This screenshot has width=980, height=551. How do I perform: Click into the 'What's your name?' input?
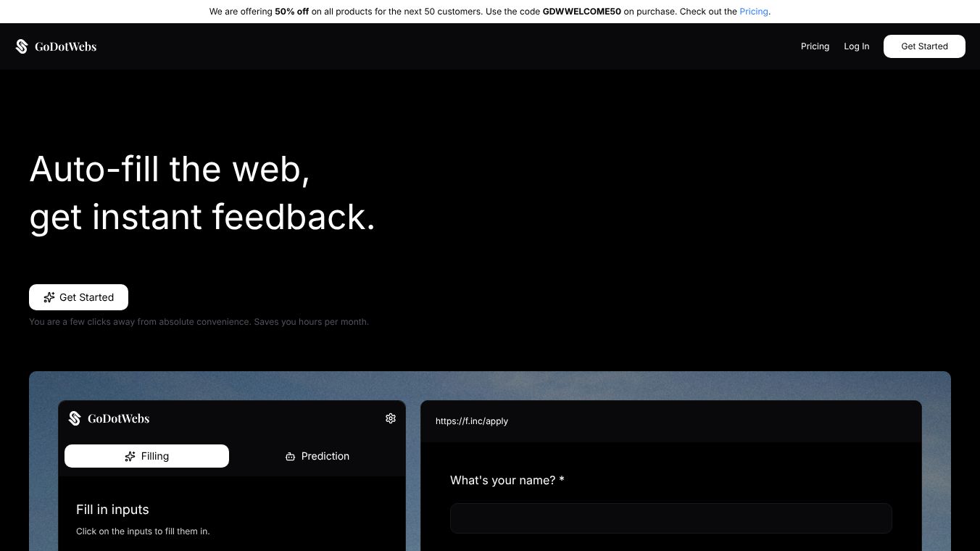coord(670,518)
